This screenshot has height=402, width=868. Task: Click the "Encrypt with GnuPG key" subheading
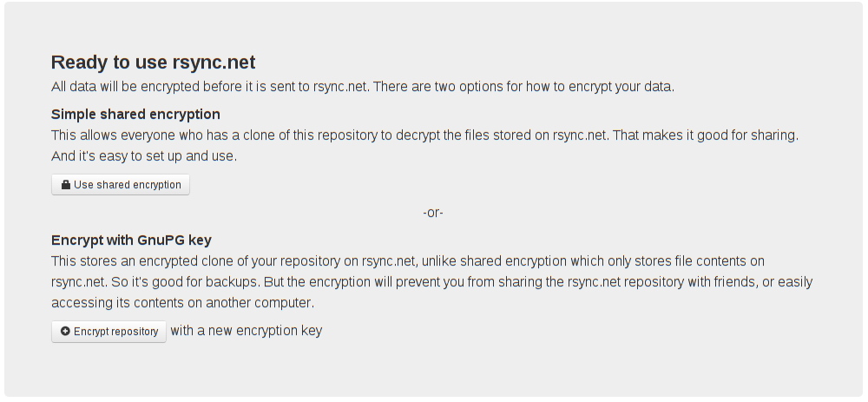(x=131, y=240)
